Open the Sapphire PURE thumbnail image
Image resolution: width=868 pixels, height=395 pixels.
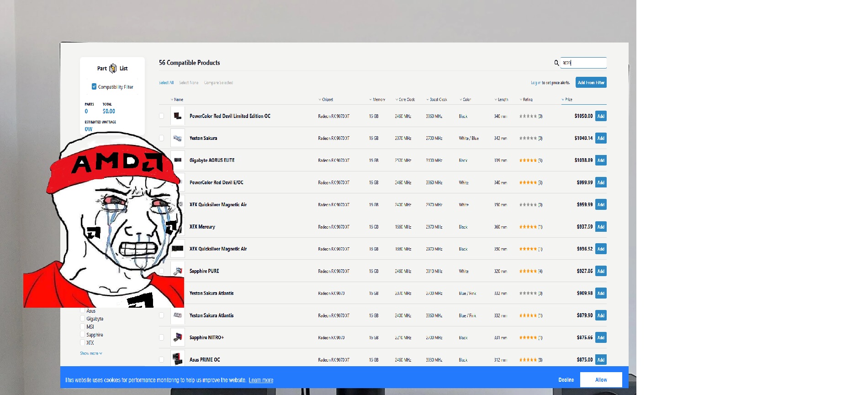(x=179, y=271)
